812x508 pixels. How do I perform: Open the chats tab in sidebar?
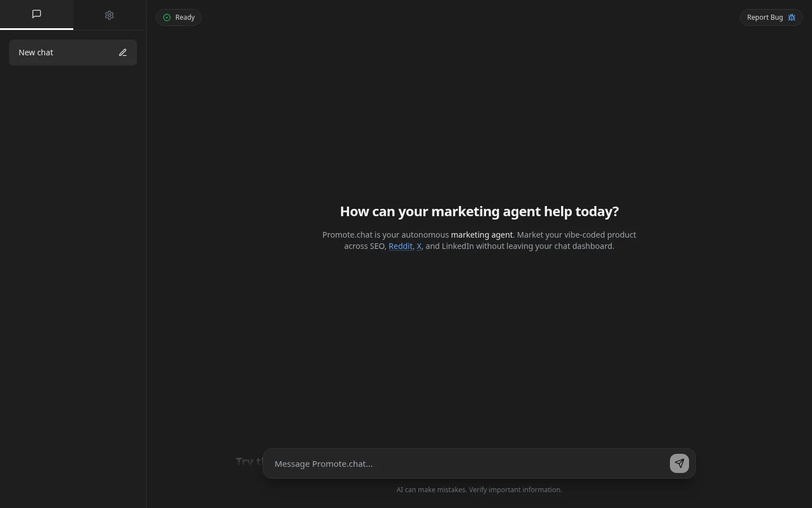tap(37, 15)
